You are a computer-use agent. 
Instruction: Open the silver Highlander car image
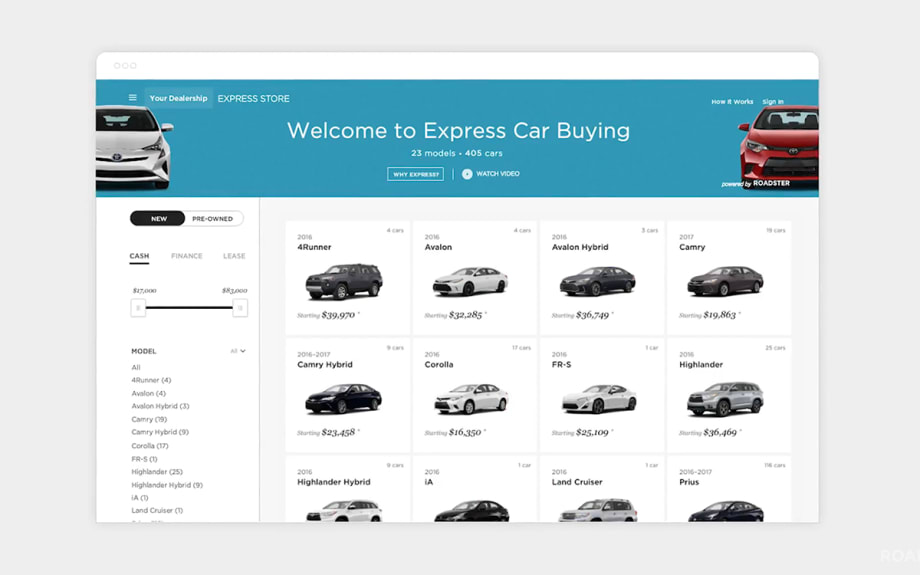point(725,399)
